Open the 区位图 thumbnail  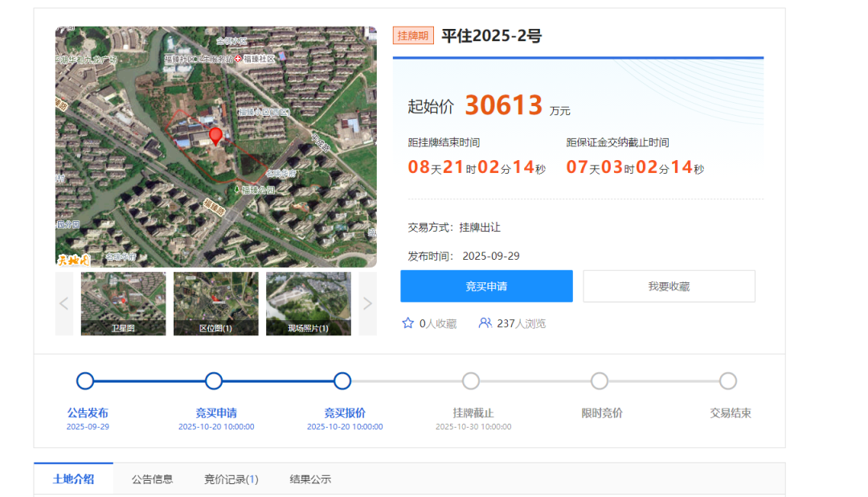(215, 303)
